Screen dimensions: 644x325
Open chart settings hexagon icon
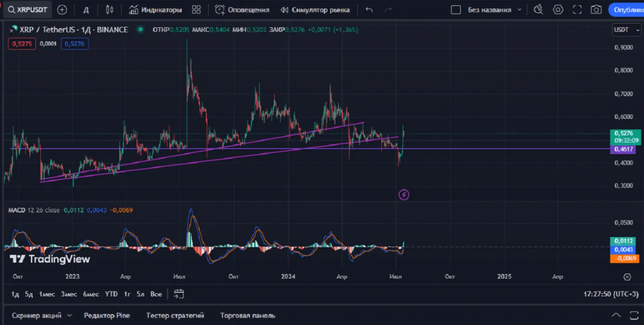point(558,10)
